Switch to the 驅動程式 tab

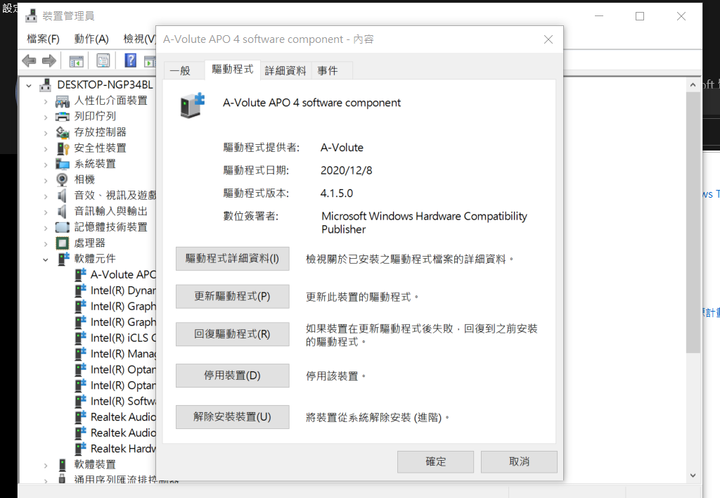click(232, 69)
